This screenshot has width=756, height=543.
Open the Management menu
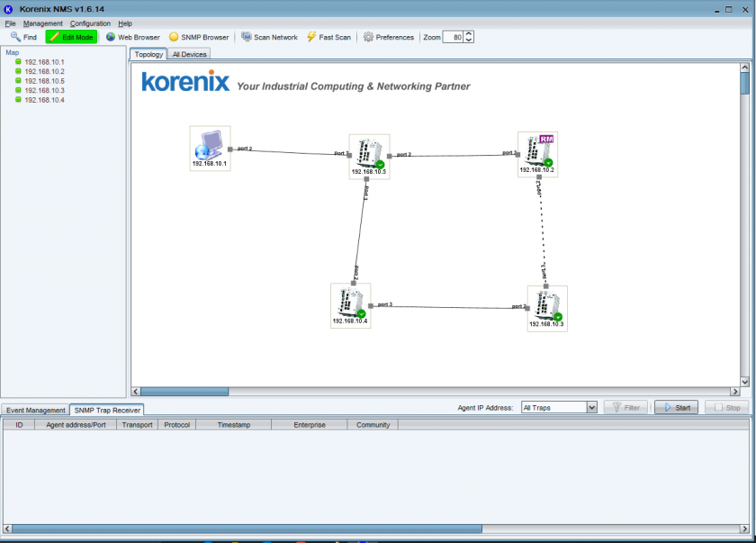(43, 23)
